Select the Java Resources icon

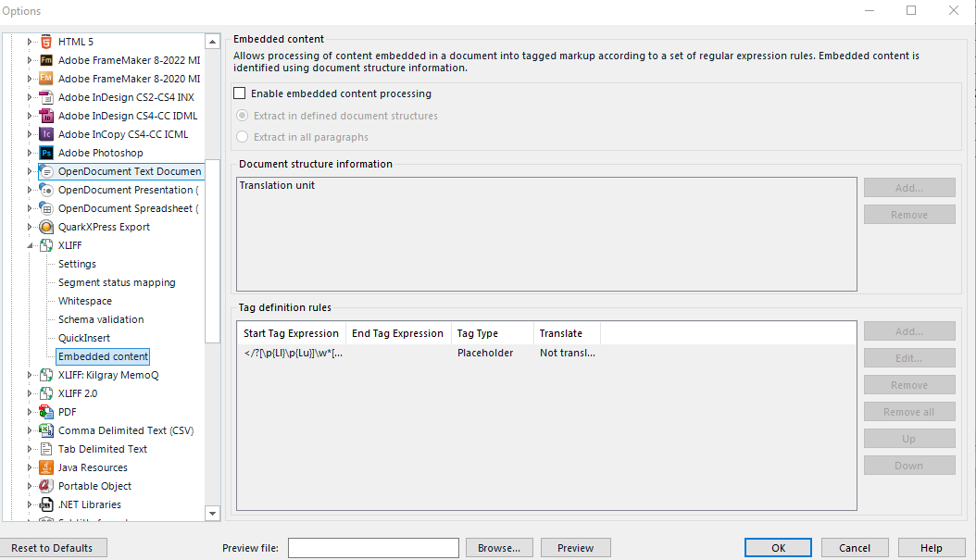(45, 467)
